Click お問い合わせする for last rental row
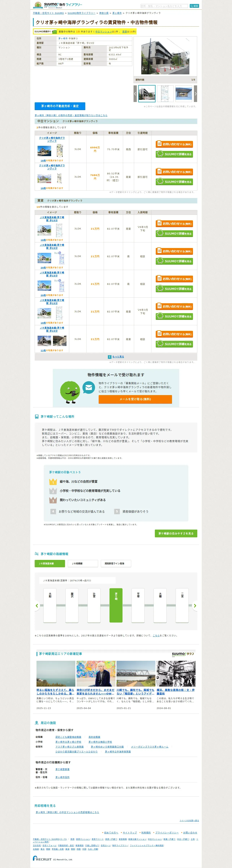 (174, 334)
